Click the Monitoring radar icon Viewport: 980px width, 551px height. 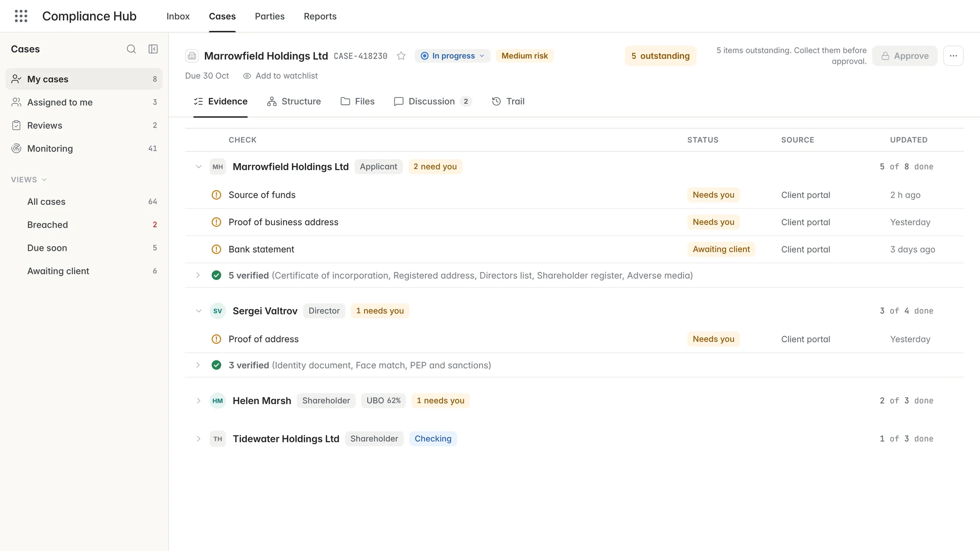16,148
